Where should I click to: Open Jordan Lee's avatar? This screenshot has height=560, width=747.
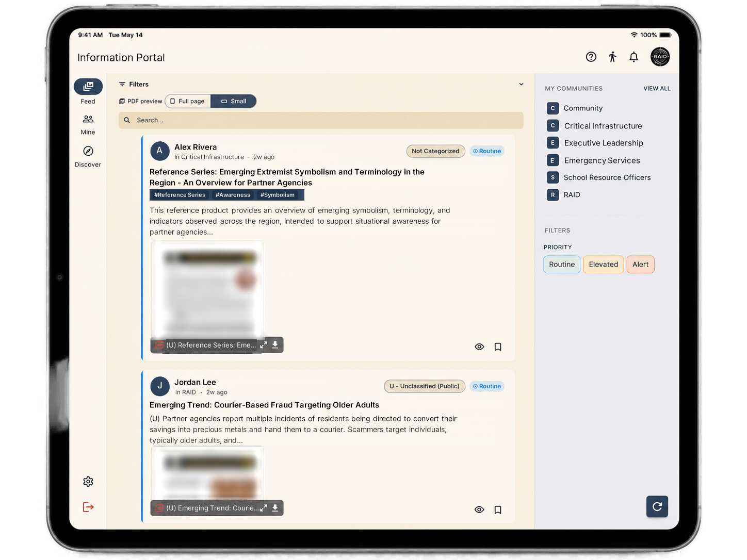[x=160, y=386]
